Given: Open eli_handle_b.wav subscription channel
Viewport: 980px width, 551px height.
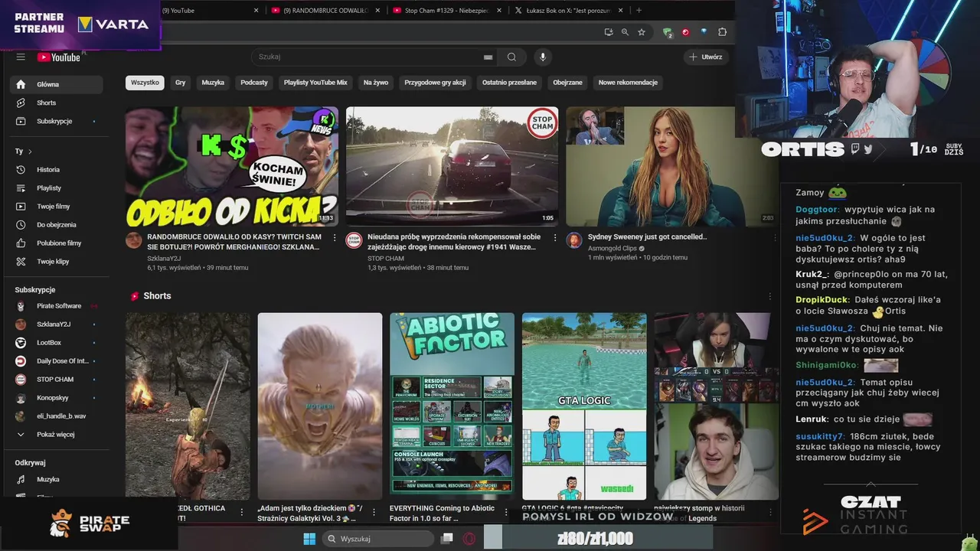Looking at the screenshot, I should (57, 416).
